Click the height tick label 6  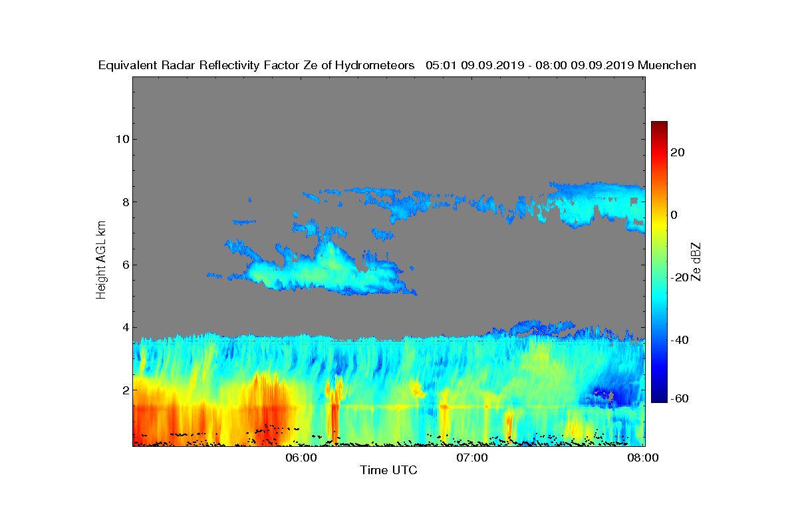pos(124,265)
